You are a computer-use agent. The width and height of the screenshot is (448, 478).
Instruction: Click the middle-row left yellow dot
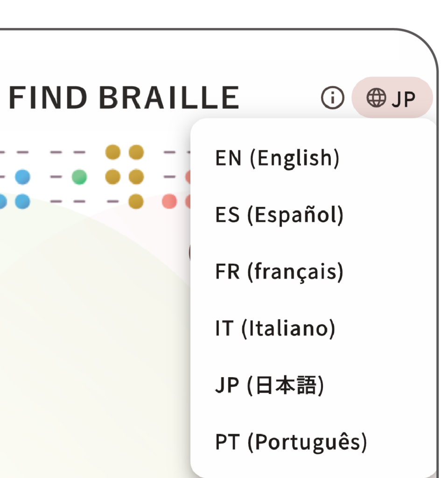click(112, 177)
